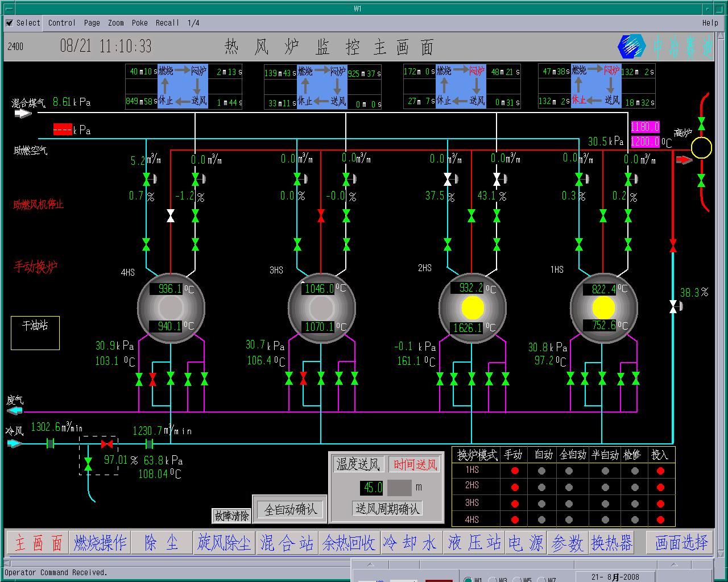
Task: Go to 换热器 screen
Action: click(611, 543)
